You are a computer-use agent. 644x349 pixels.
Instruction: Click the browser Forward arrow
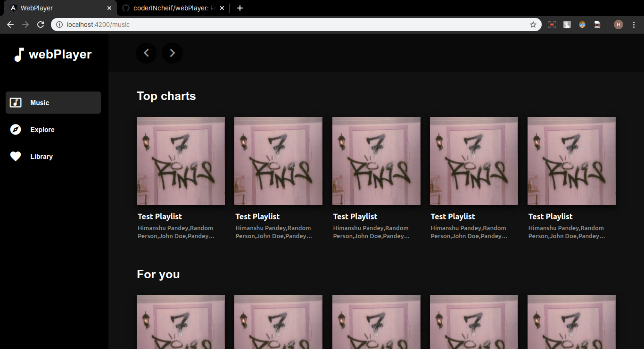[x=25, y=25]
